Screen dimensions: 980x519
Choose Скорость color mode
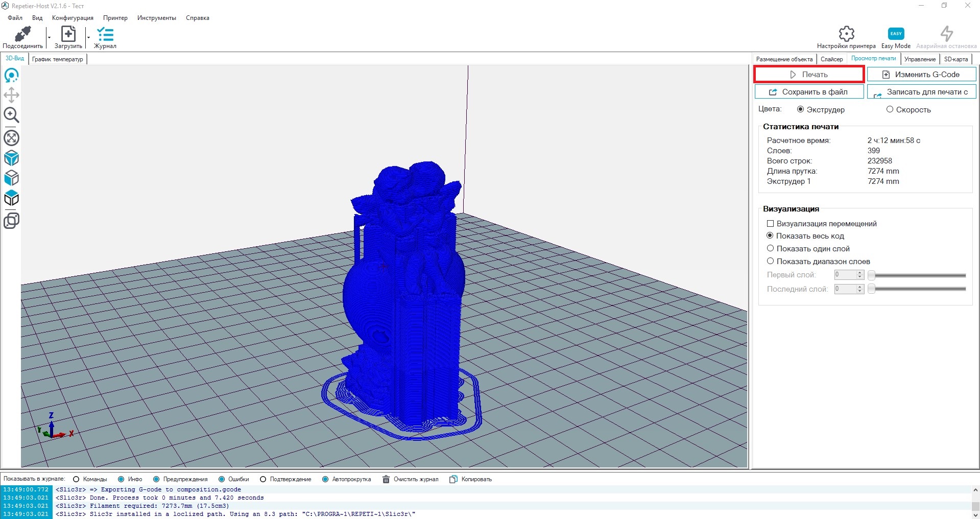pos(890,109)
